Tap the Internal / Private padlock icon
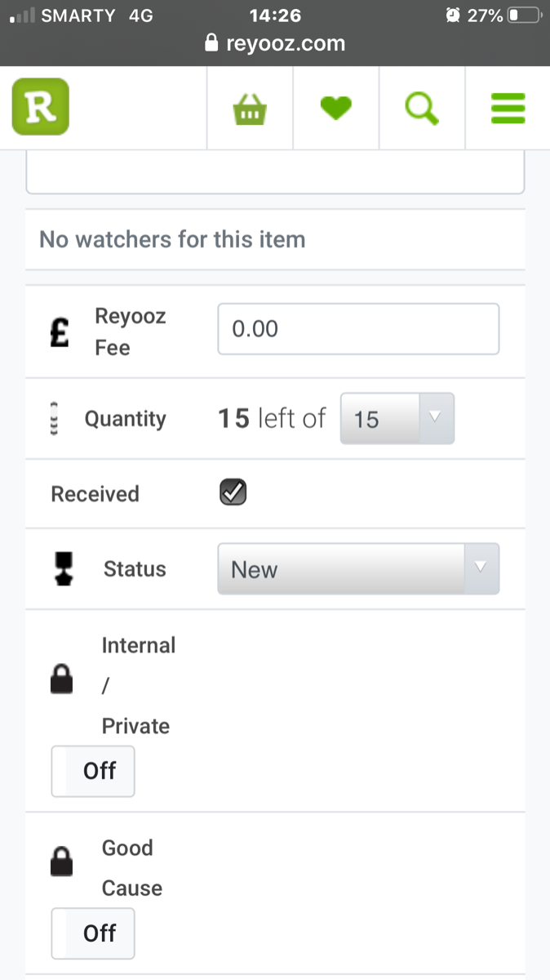The height and width of the screenshot is (980, 550). [63, 679]
